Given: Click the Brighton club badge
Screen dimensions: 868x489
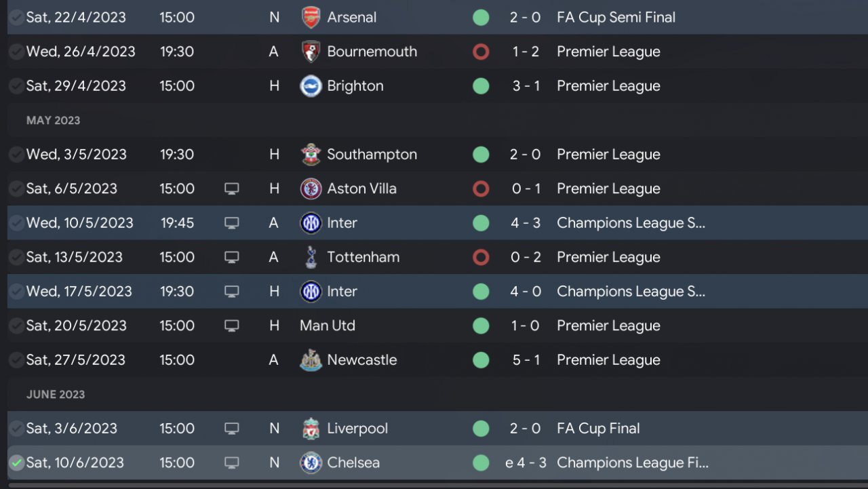Looking at the screenshot, I should [x=311, y=86].
